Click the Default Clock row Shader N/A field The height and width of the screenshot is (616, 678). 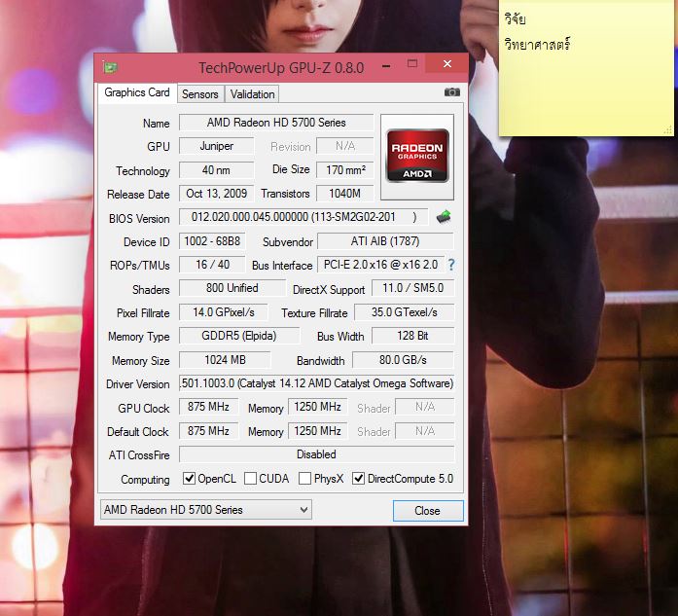pos(425,431)
